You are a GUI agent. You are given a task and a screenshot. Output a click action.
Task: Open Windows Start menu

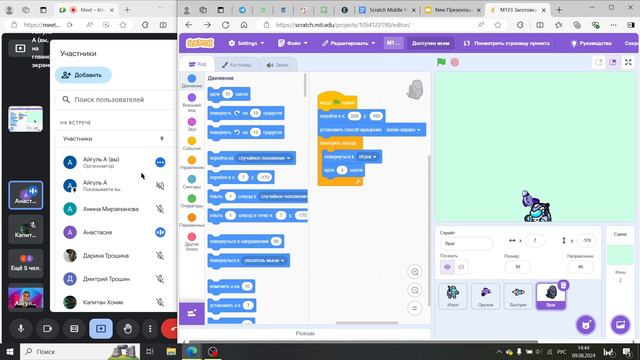point(10,351)
